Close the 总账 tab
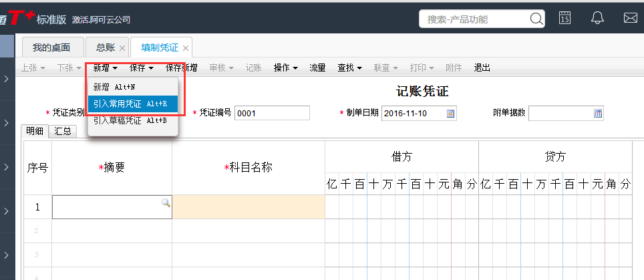Image resolution: width=644 pixels, height=280 pixels. tap(122, 48)
